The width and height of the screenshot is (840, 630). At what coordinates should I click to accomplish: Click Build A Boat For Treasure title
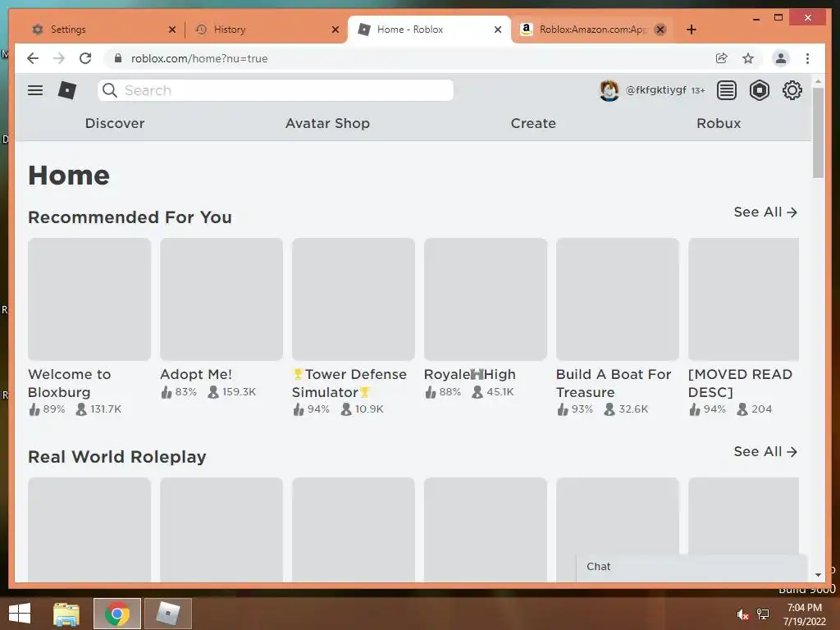pos(614,383)
